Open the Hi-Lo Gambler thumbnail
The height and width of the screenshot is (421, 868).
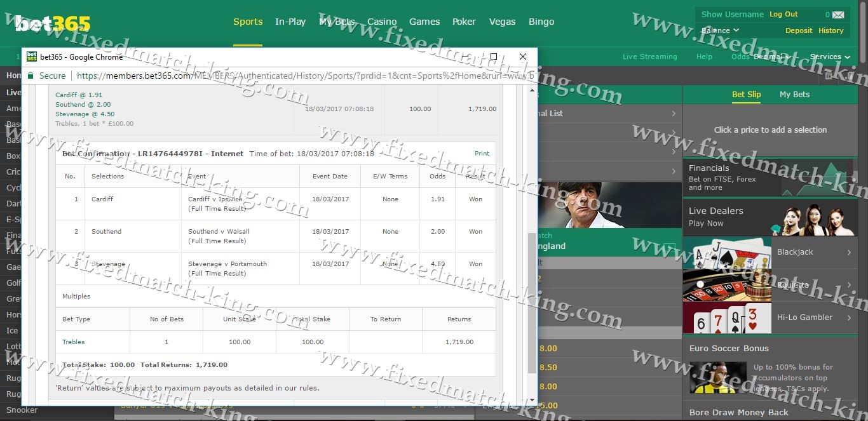(727, 317)
